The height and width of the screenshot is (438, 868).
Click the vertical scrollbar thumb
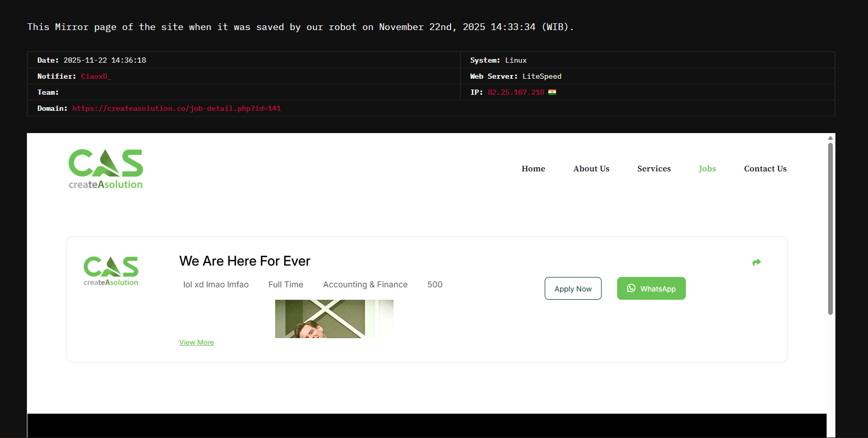[x=830, y=228]
